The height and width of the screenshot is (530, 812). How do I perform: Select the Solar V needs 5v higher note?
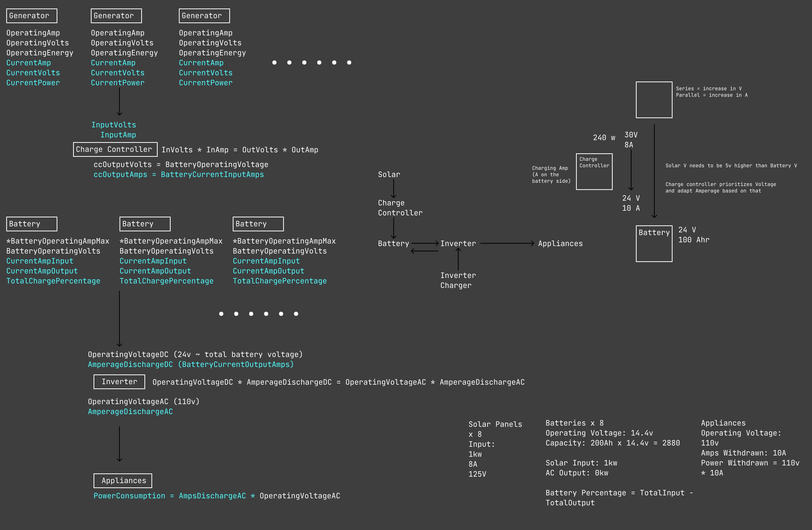[x=731, y=166]
